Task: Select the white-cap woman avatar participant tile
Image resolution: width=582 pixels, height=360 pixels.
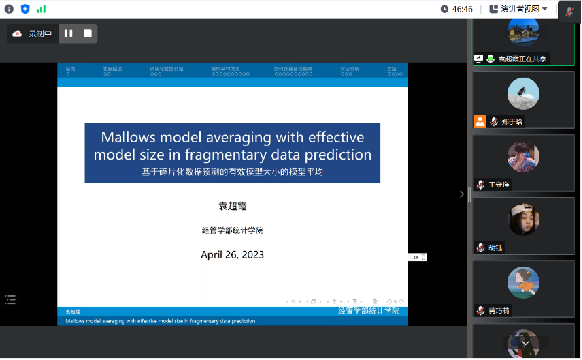Action: tap(523, 226)
